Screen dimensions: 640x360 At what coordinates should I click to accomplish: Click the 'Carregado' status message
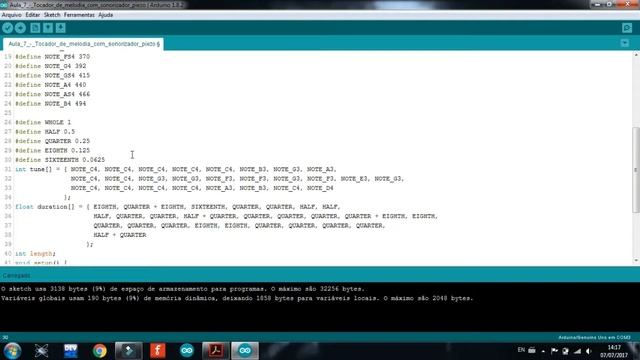16,276
